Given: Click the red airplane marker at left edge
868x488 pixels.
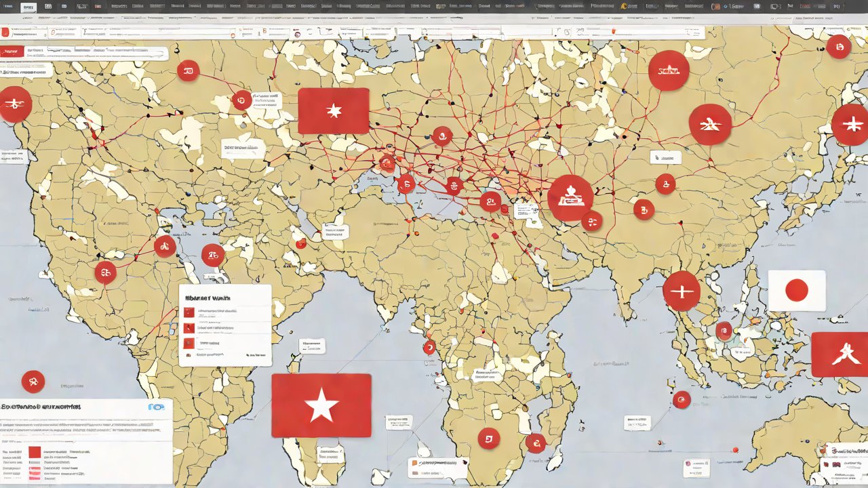Looking at the screenshot, I should coord(14,104).
